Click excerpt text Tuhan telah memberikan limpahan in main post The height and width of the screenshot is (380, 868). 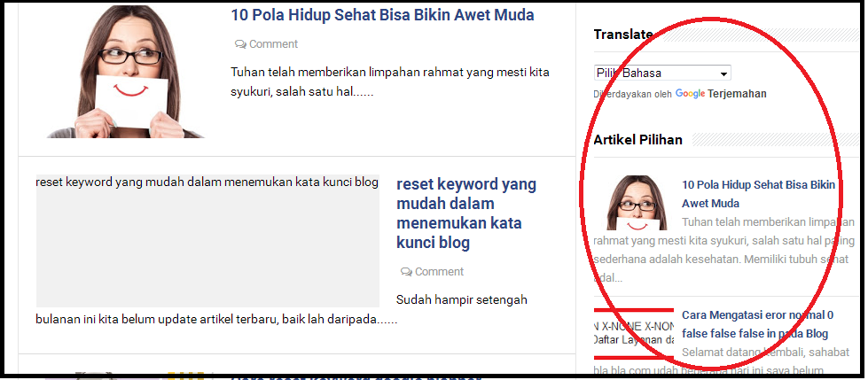click(390, 81)
